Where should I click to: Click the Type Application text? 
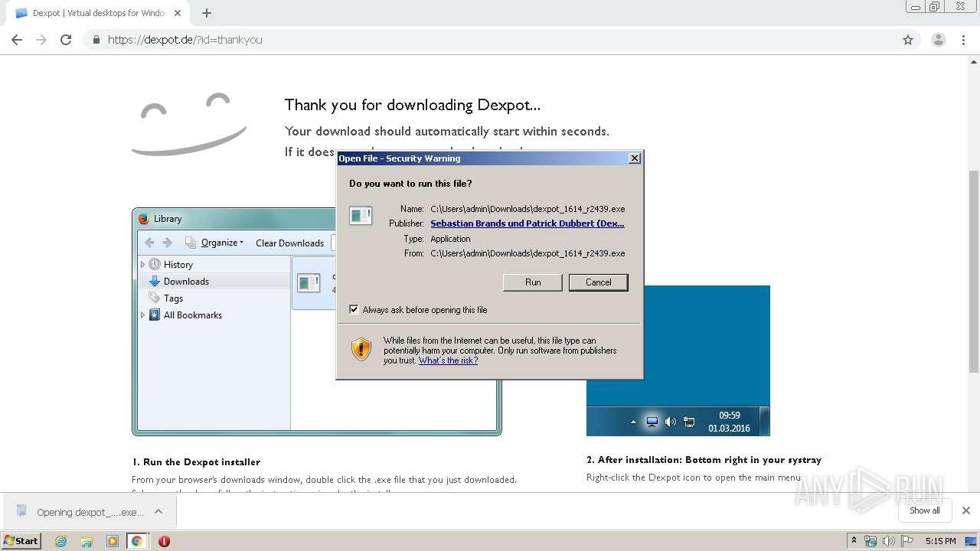pyautogui.click(x=450, y=239)
